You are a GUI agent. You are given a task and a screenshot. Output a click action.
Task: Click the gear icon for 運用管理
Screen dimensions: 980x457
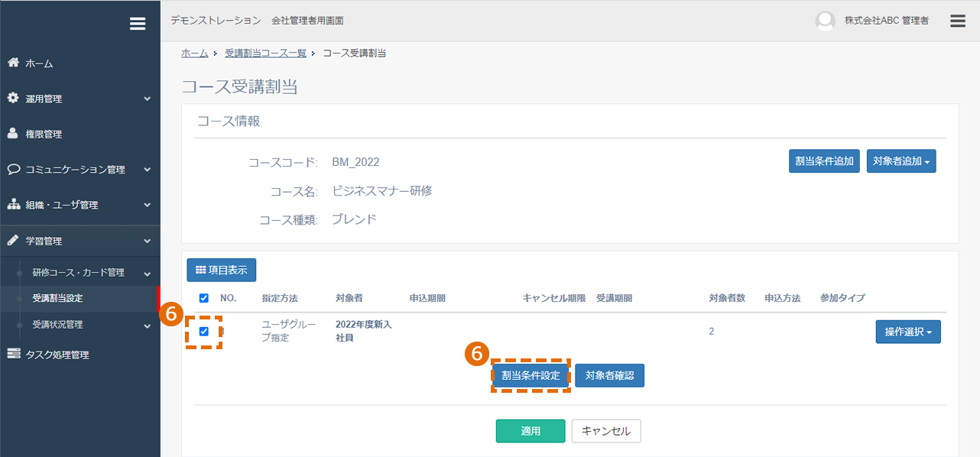[x=13, y=99]
